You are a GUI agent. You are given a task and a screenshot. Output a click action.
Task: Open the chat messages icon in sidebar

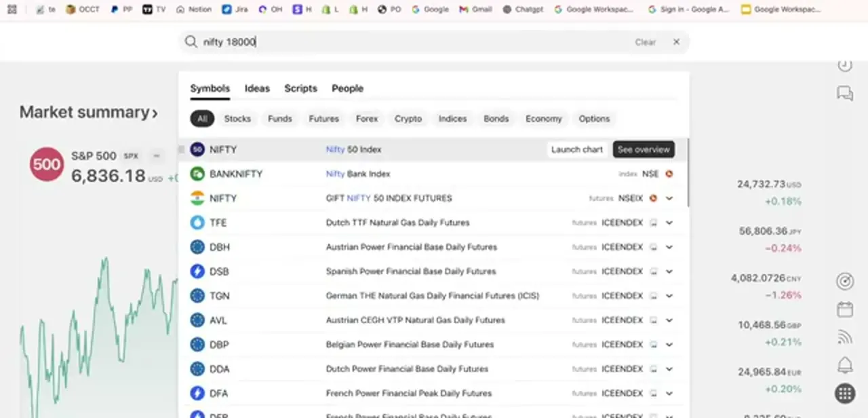[x=844, y=94]
